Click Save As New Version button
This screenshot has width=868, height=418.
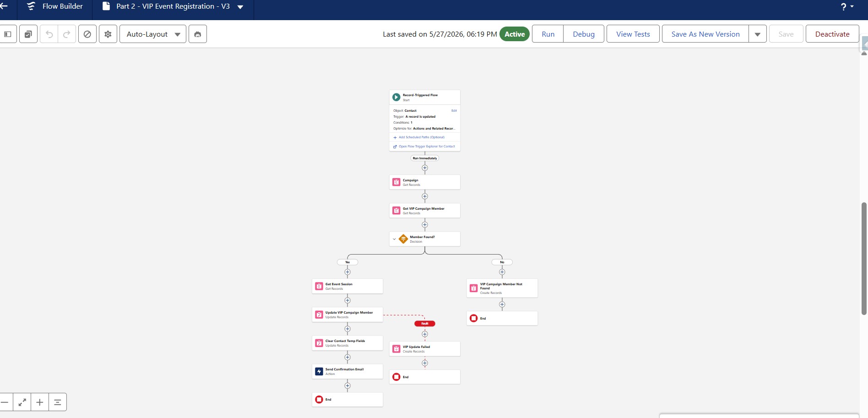pyautogui.click(x=705, y=34)
